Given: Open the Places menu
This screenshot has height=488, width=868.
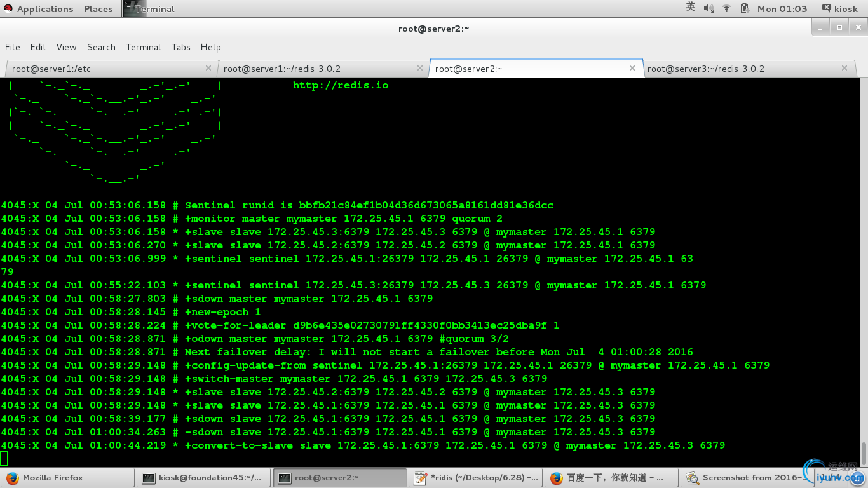Looking at the screenshot, I should click(x=98, y=9).
